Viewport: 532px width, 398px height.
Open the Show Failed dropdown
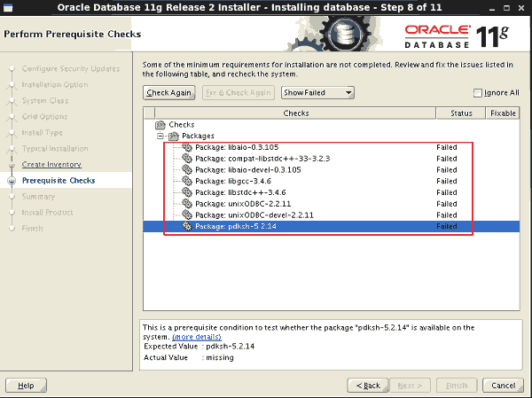point(317,92)
